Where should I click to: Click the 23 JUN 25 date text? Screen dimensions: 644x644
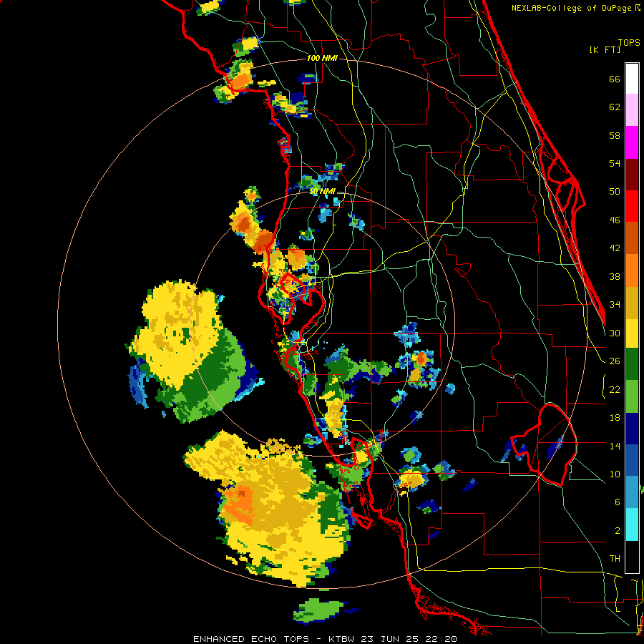click(x=391, y=639)
